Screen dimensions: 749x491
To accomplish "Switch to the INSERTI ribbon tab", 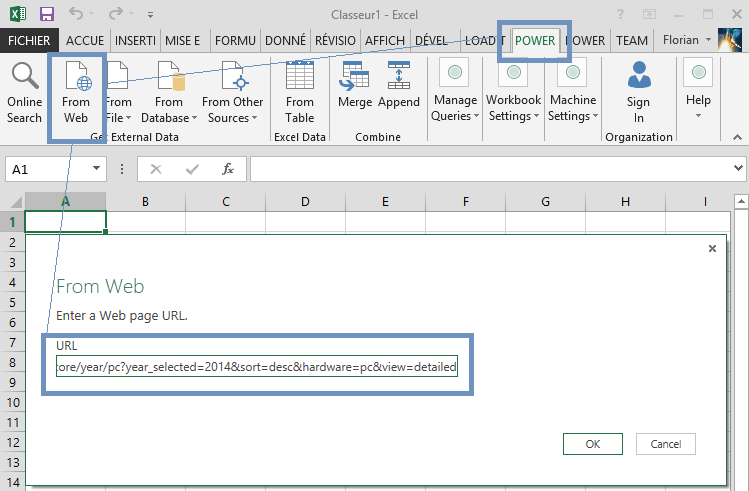I will (135, 41).
